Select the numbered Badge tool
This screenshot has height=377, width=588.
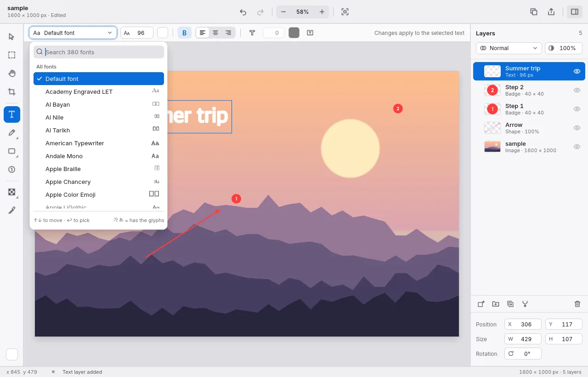tap(12, 169)
